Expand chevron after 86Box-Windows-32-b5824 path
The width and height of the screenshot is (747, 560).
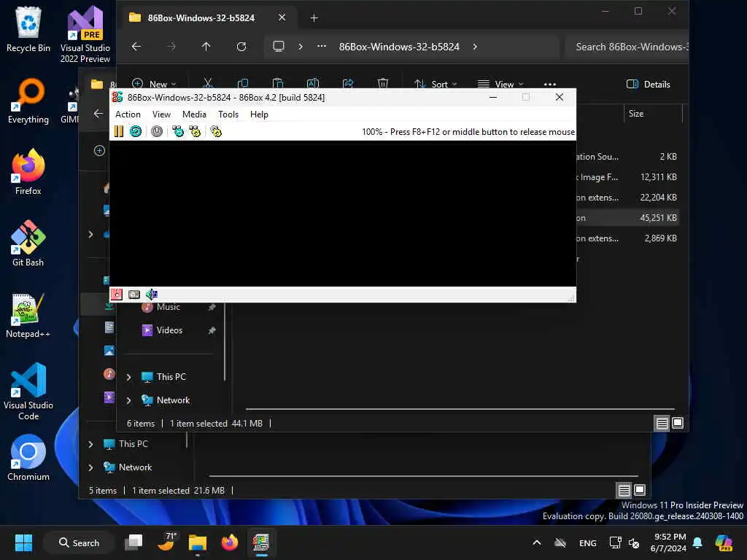pyautogui.click(x=475, y=47)
